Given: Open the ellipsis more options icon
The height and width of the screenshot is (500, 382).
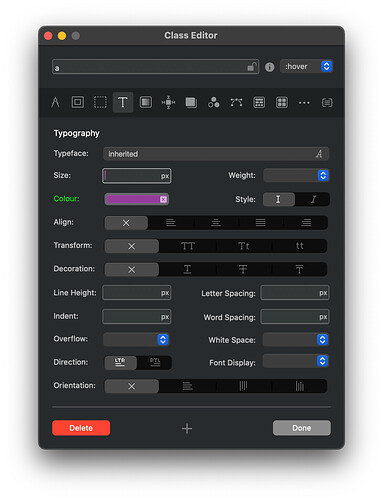Looking at the screenshot, I should tap(304, 103).
